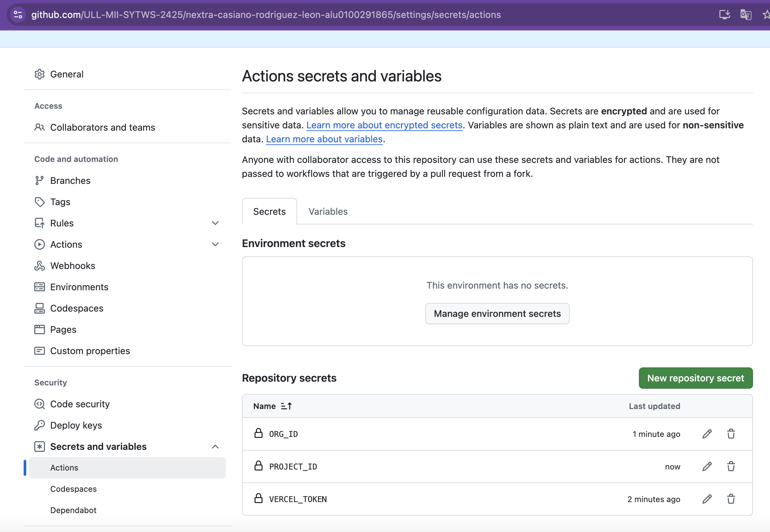Open Environments settings page
The height and width of the screenshot is (532, 770).
click(127, 287)
